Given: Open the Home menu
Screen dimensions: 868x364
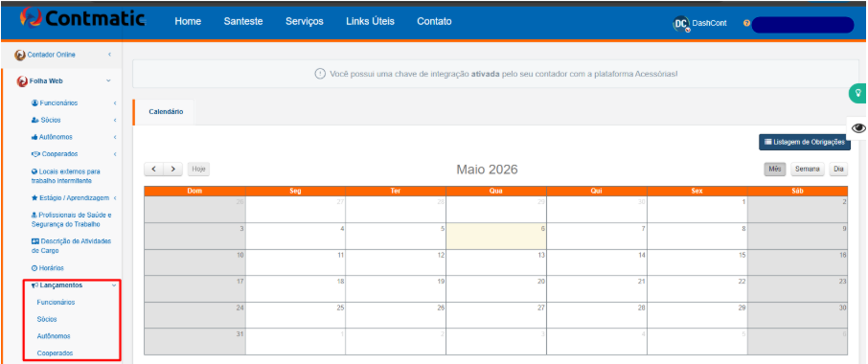Looking at the screenshot, I should tap(188, 22).
